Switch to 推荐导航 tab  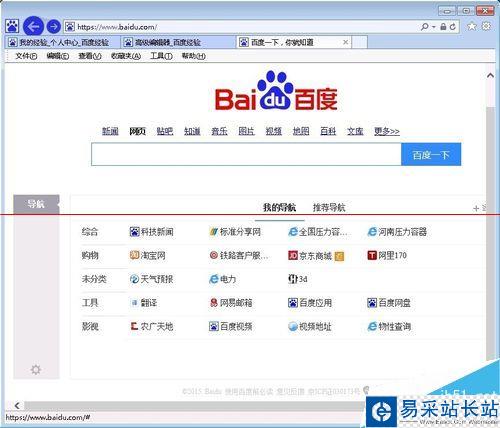tap(329, 208)
